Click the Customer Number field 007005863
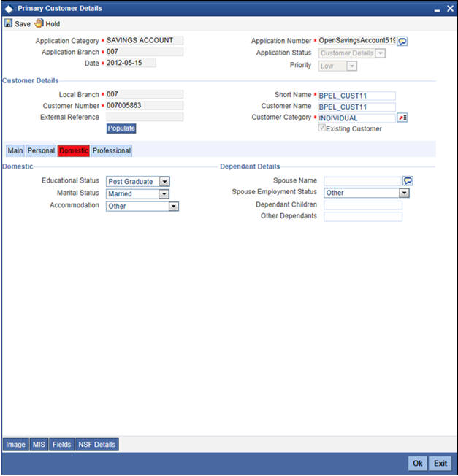Screen dimensions: 458x476 pyautogui.click(x=145, y=106)
